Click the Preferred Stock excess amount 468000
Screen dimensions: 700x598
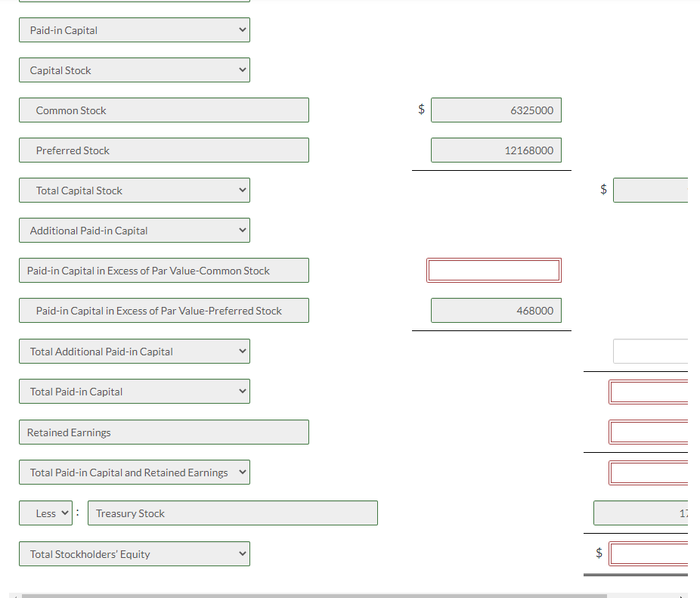tap(496, 311)
